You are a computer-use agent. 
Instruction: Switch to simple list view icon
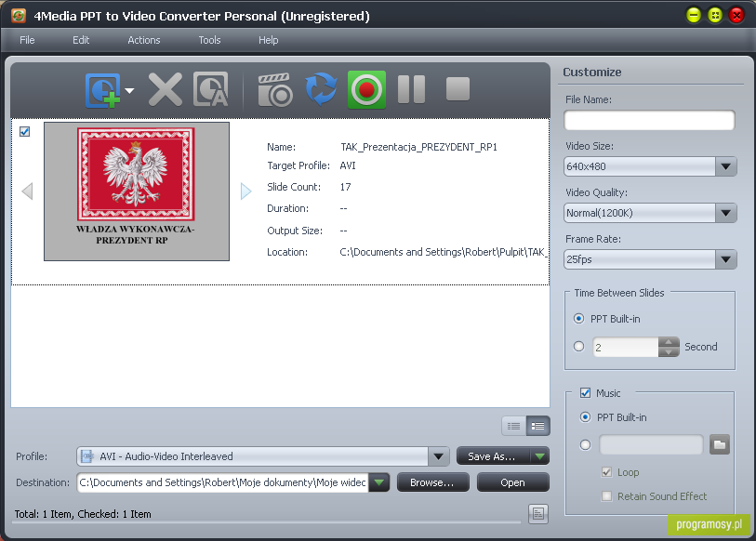[514, 426]
